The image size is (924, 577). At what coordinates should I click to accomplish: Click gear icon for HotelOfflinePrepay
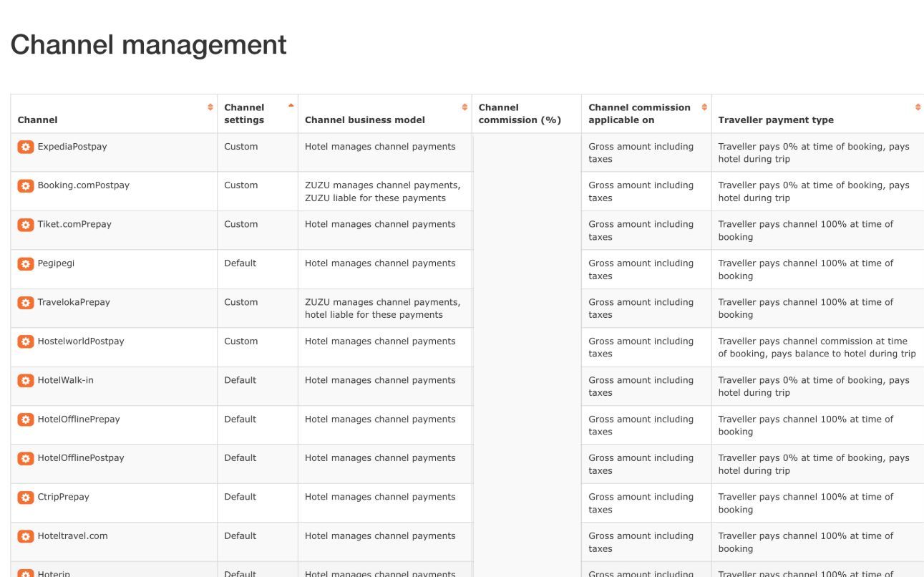[x=26, y=420]
